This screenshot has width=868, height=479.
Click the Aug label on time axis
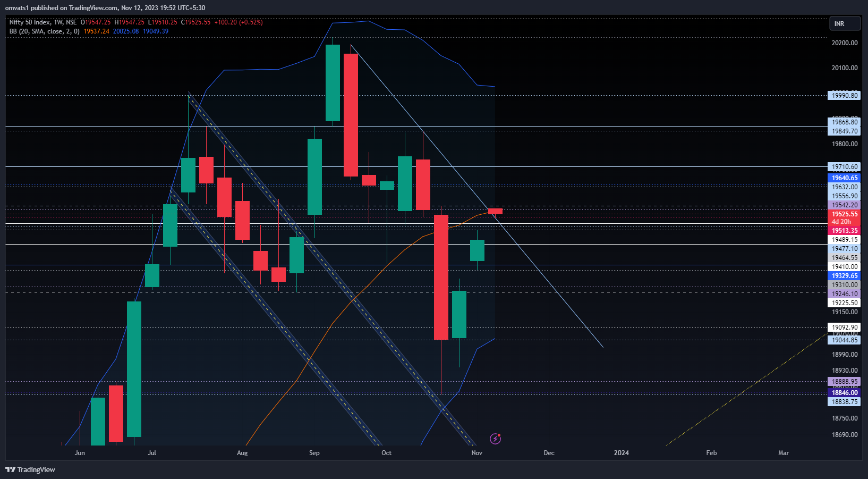coord(242,453)
